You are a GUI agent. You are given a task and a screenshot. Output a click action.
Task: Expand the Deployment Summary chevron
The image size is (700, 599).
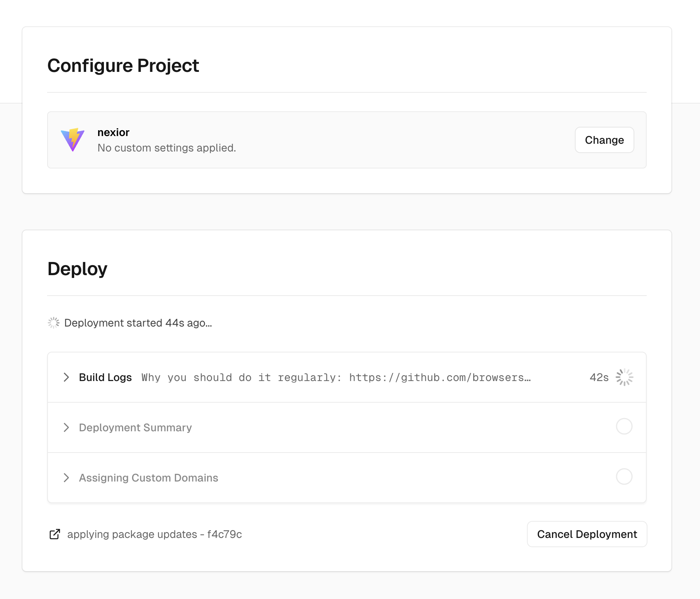tap(66, 427)
